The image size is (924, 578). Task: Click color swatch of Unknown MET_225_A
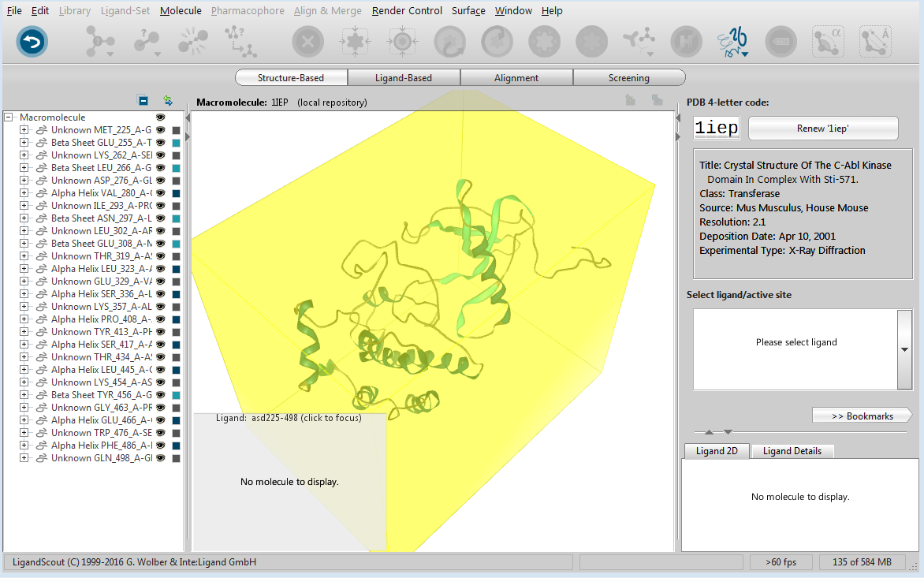(176, 130)
